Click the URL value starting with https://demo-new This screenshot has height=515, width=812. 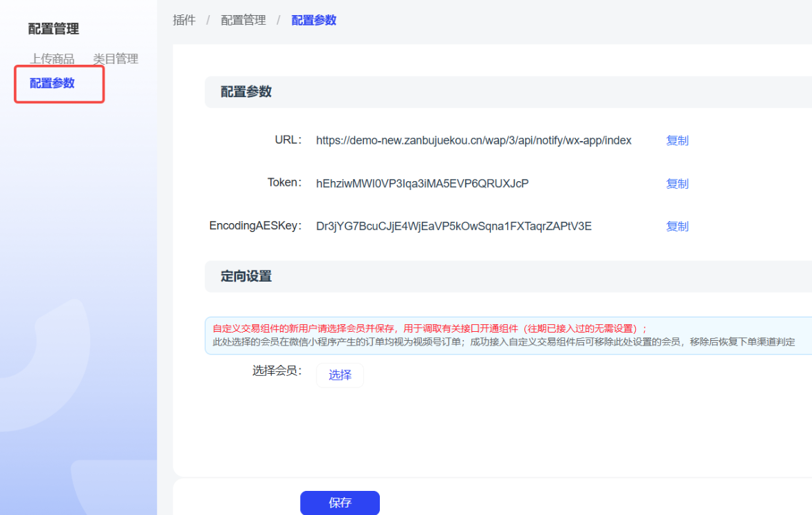click(x=473, y=140)
